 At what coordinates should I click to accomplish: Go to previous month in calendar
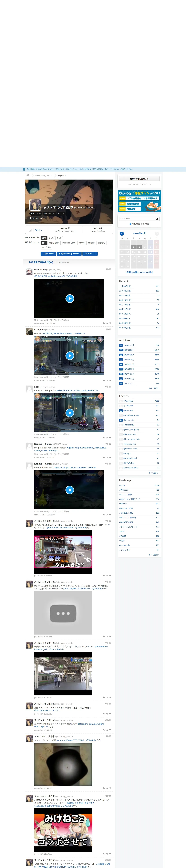(122, 233)
